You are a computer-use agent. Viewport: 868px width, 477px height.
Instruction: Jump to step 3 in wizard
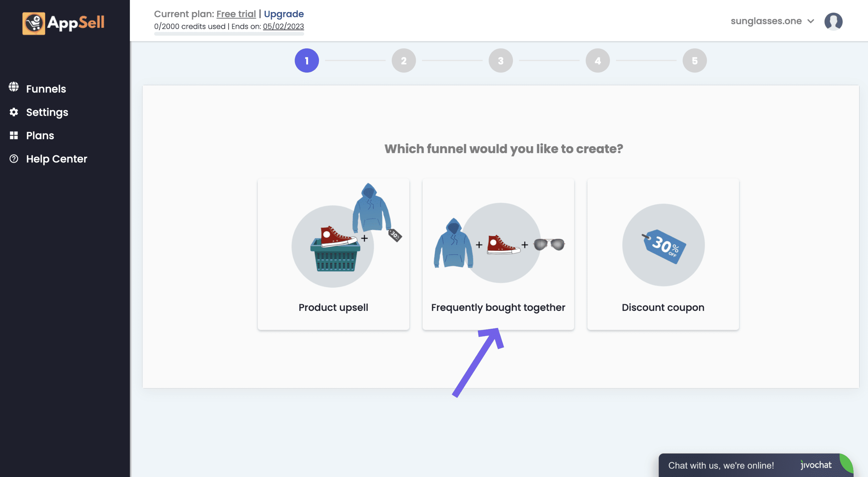pyautogui.click(x=501, y=61)
